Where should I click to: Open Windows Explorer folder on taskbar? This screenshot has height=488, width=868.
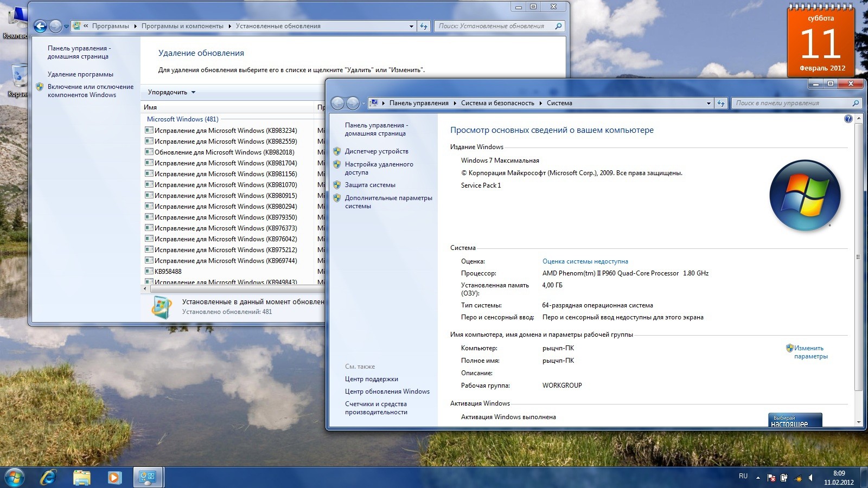point(82,477)
